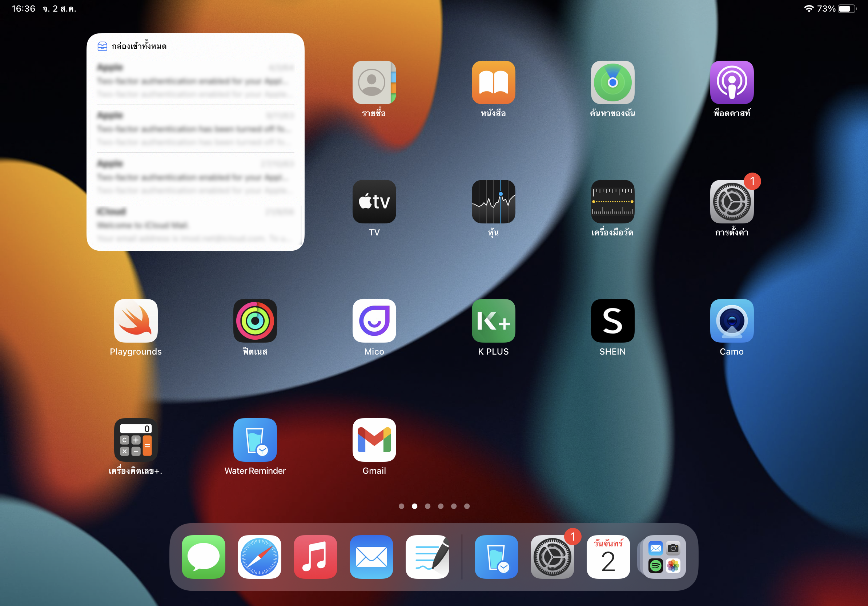Viewport: 868px width, 606px height.
Task: Open the Stocks app (หุ้น)
Action: tap(493, 201)
